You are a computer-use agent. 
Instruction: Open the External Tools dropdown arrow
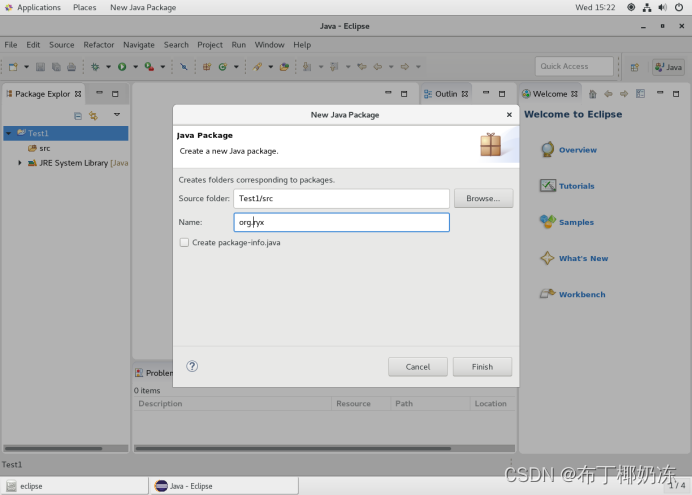point(163,67)
